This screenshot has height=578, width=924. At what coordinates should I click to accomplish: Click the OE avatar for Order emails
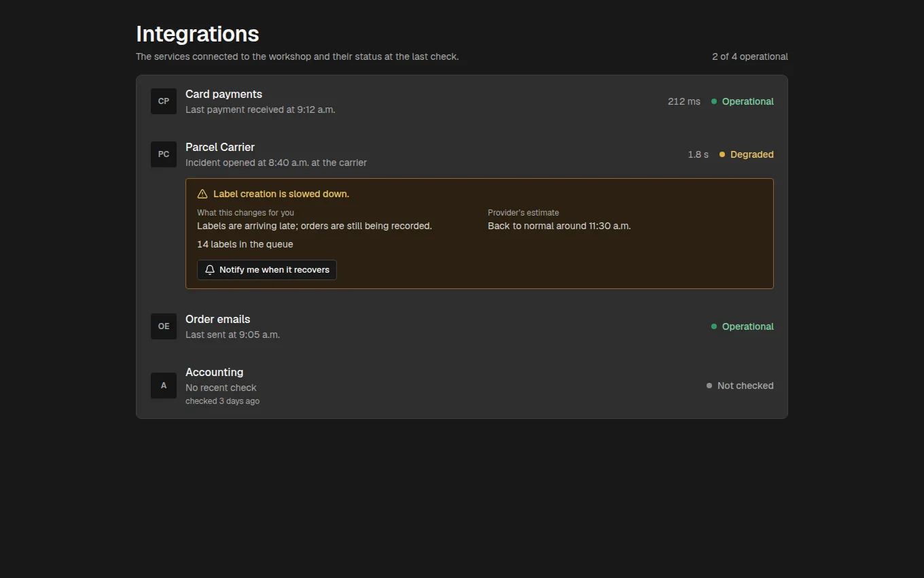tap(164, 326)
